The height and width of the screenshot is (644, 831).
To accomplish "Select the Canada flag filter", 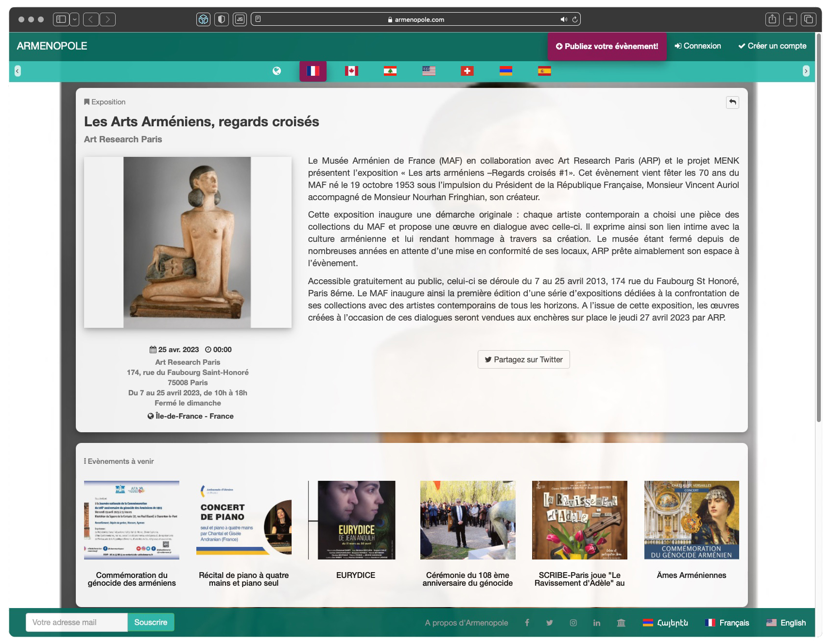I will pos(351,71).
